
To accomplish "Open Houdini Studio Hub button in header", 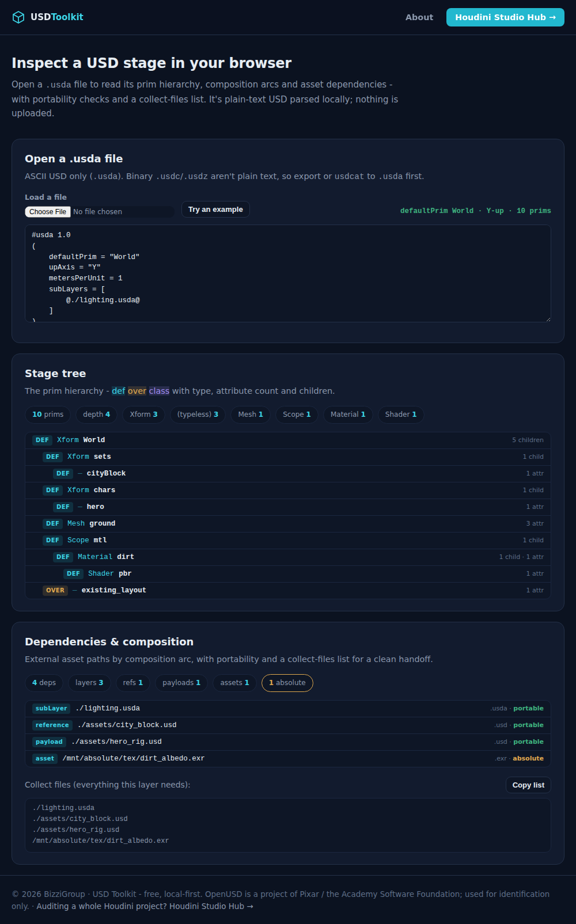I will pos(505,17).
